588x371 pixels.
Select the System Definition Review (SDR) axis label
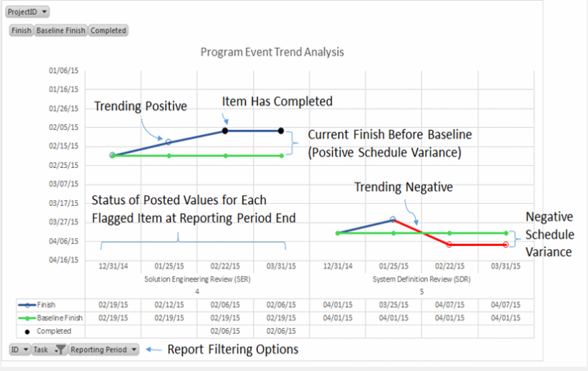point(422,280)
